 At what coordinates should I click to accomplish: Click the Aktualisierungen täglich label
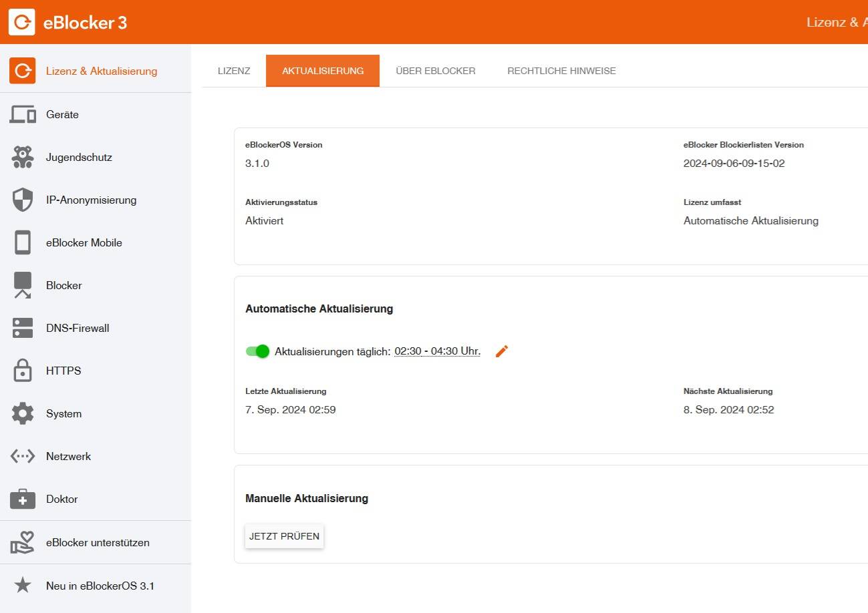click(332, 351)
